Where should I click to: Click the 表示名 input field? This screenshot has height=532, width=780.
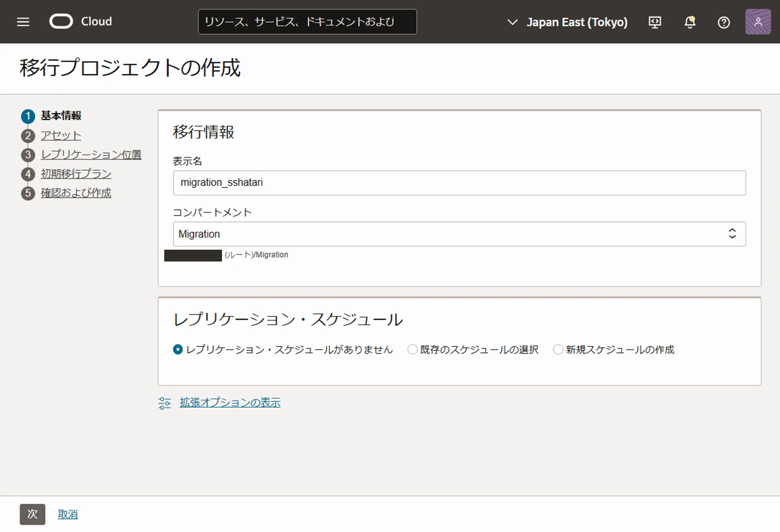coord(459,183)
